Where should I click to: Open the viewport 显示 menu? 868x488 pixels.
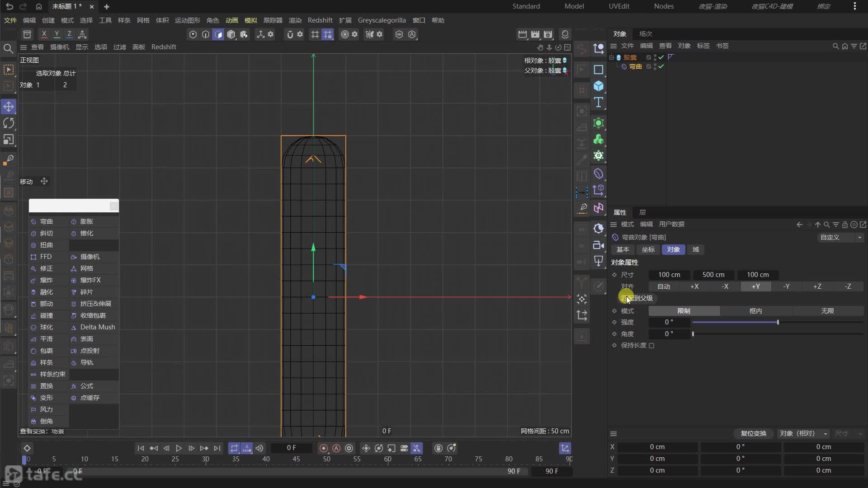click(x=82, y=47)
